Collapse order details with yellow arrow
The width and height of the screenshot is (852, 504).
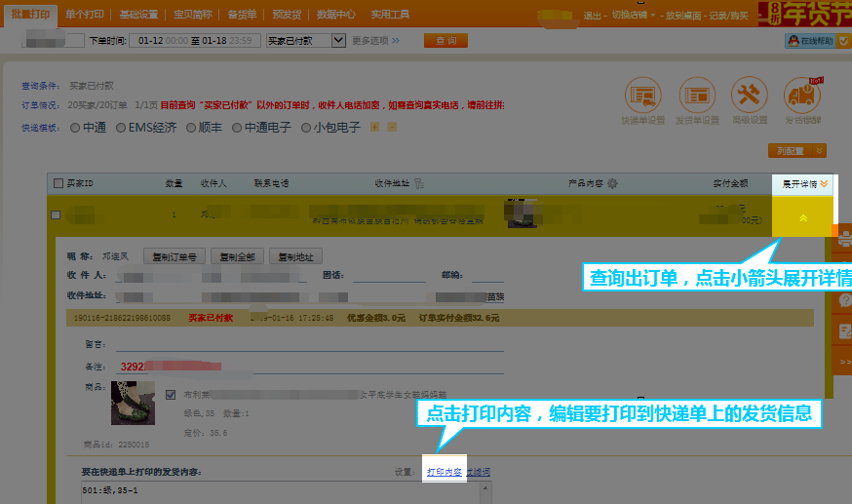pos(802,217)
